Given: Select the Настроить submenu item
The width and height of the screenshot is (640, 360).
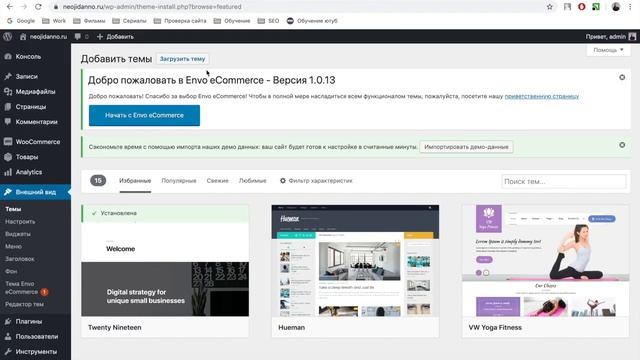Looking at the screenshot, I should click(20, 222).
